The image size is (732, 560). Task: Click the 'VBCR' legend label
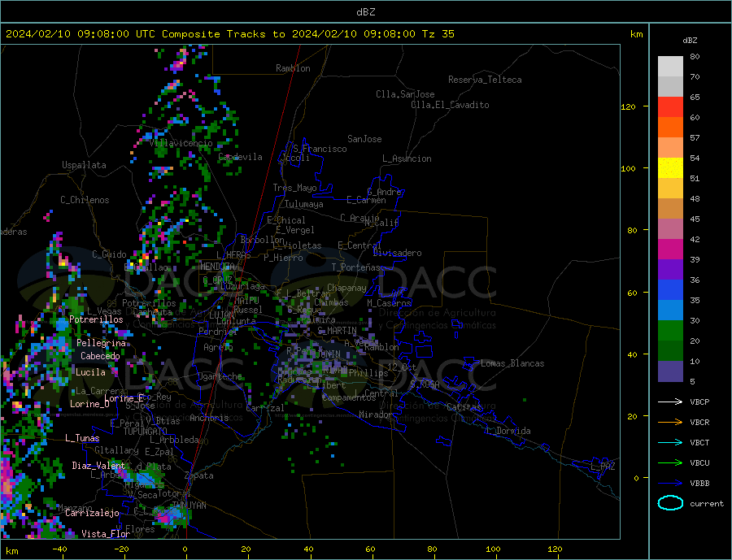(699, 423)
